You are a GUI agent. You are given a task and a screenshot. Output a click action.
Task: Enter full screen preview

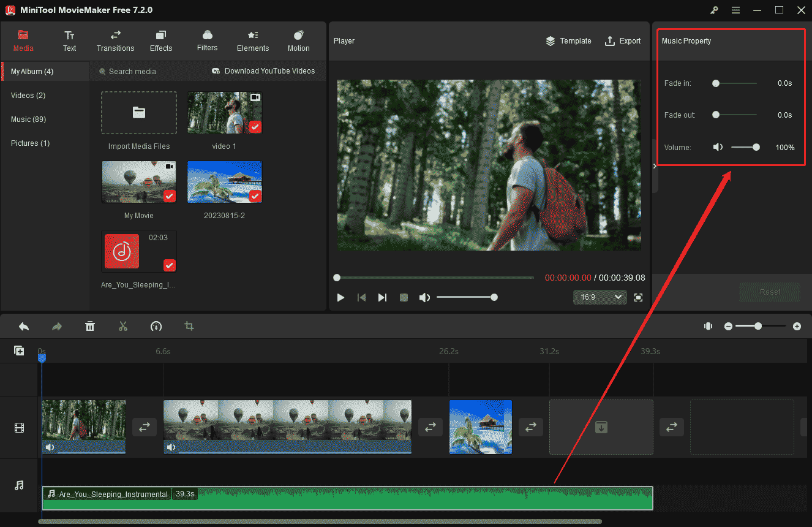[x=639, y=297]
